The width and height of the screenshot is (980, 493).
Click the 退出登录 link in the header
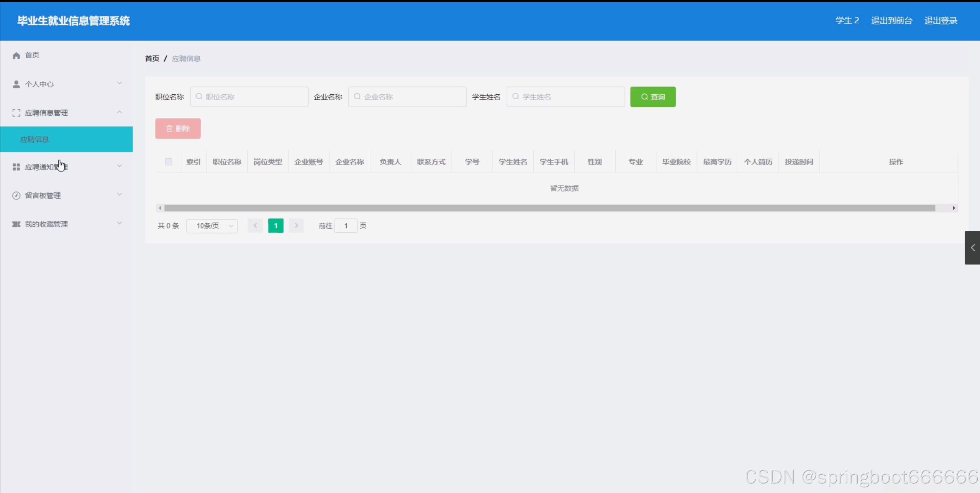pos(941,21)
